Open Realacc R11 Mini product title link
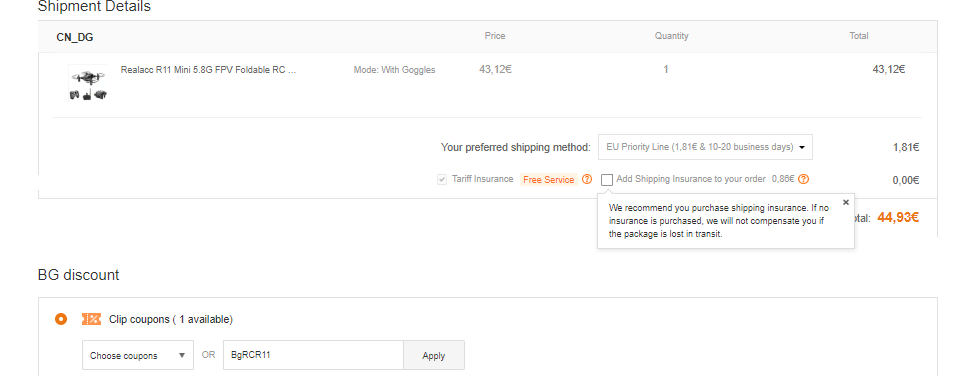This screenshot has width=958, height=376. pos(208,70)
